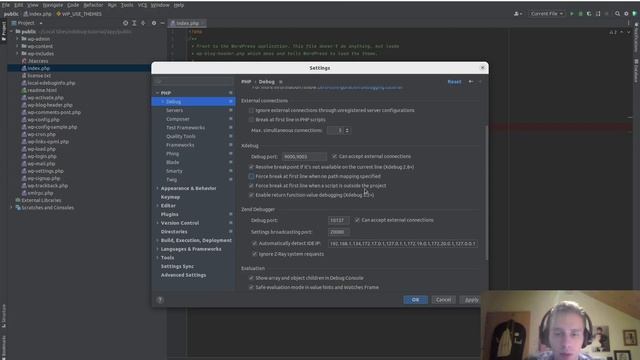Click the Project tool window stripe button
This screenshot has height=360, width=640.
(4, 31)
